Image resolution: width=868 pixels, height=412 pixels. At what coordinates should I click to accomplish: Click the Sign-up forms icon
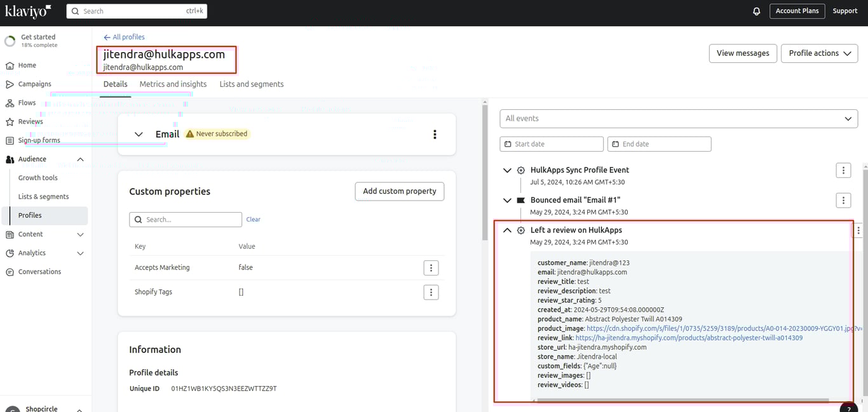click(10, 140)
